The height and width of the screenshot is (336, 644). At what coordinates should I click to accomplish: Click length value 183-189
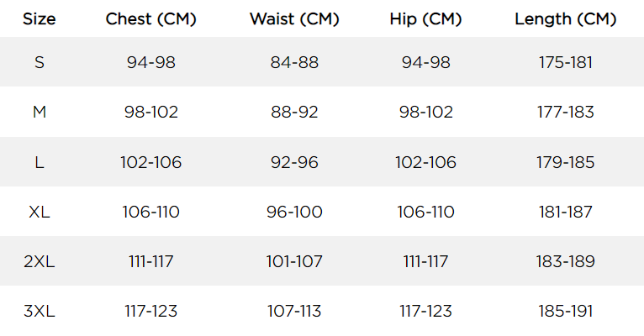tap(565, 261)
